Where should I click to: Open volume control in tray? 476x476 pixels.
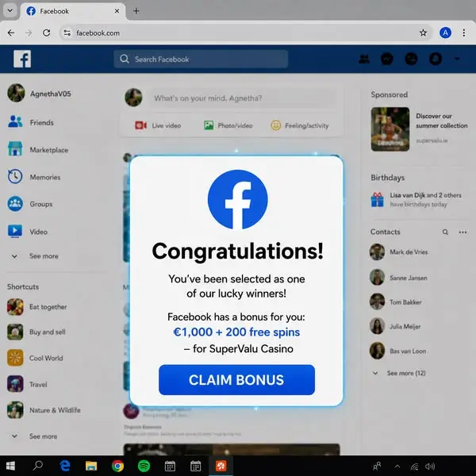click(430, 466)
